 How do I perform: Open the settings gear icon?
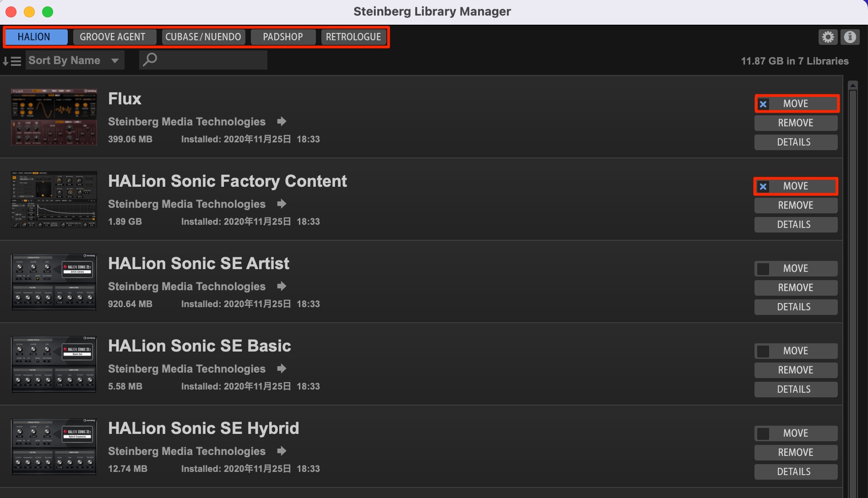(828, 37)
